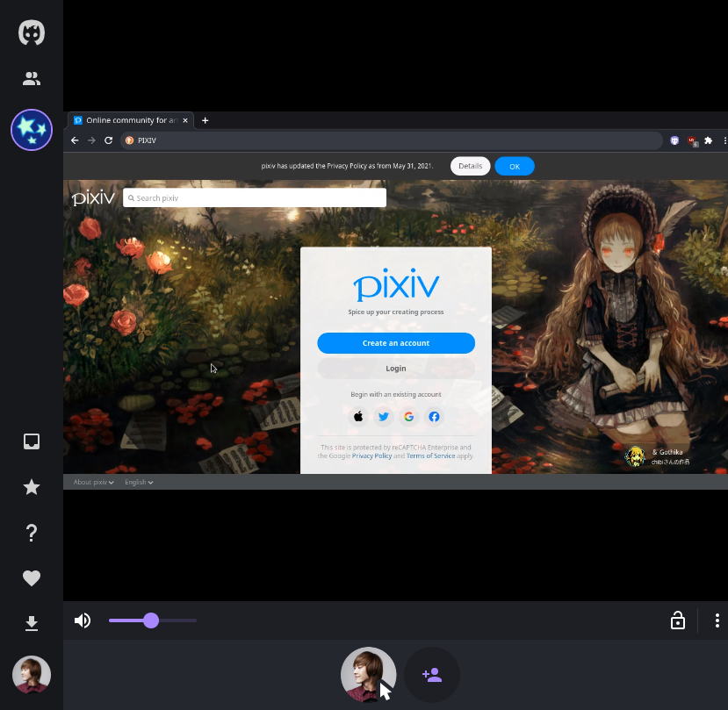The width and height of the screenshot is (728, 710).
Task: Click the large pixiv logo in login card
Action: coord(396,284)
